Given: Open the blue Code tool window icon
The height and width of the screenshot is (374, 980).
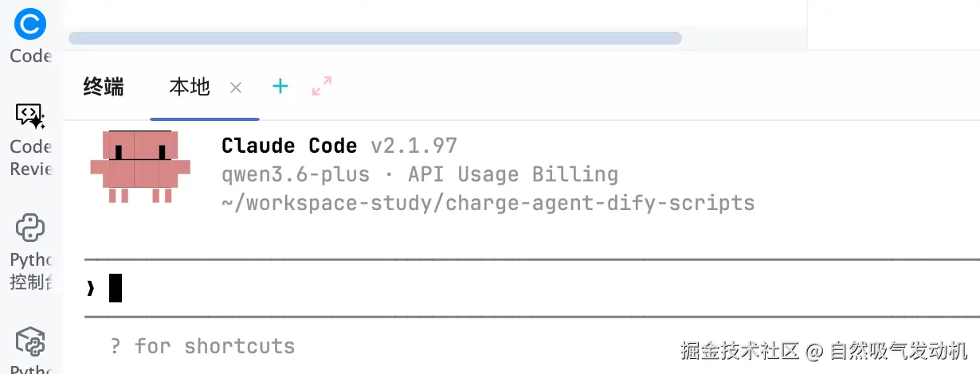Looking at the screenshot, I should point(30,25).
